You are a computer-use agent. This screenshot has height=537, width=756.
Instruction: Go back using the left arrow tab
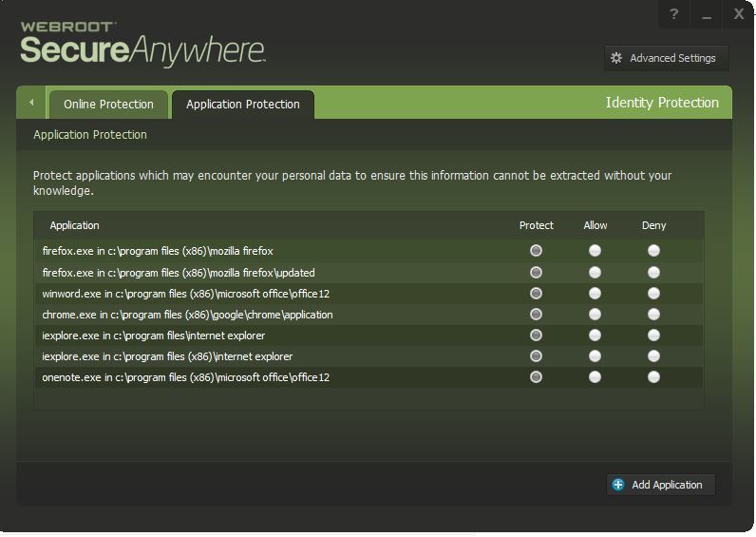point(31,103)
